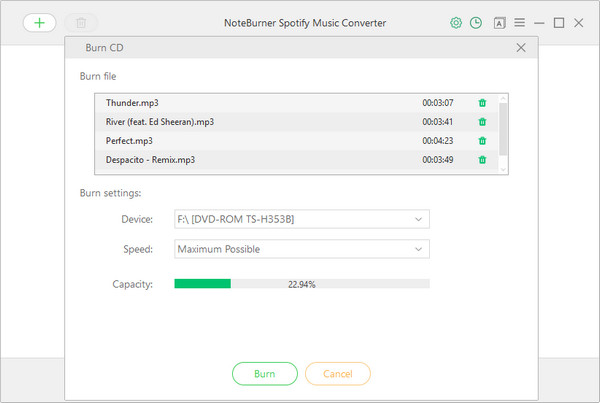This screenshot has height=403, width=600.
Task: Click the scrollbar down arrow in file list
Action: (x=503, y=169)
